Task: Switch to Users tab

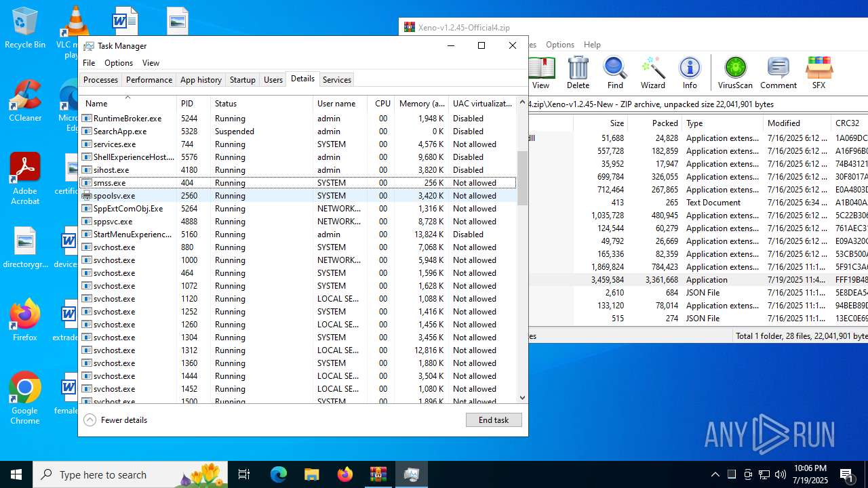Action: (273, 80)
